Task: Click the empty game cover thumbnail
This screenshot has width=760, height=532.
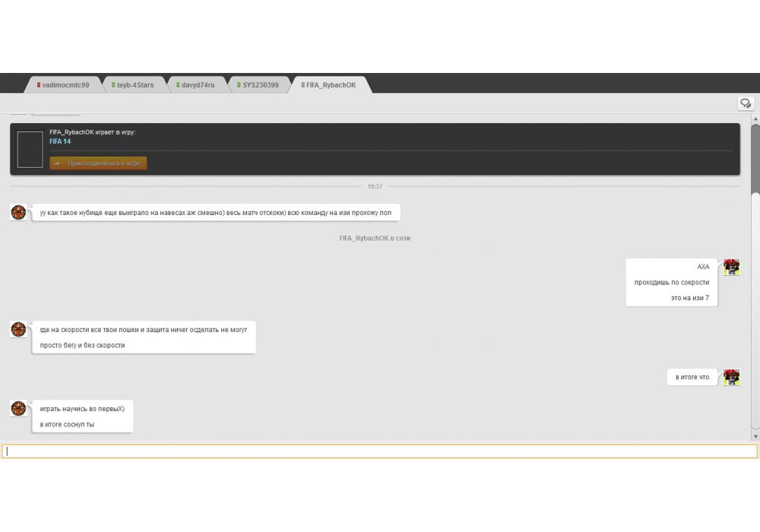Action: pos(30,149)
